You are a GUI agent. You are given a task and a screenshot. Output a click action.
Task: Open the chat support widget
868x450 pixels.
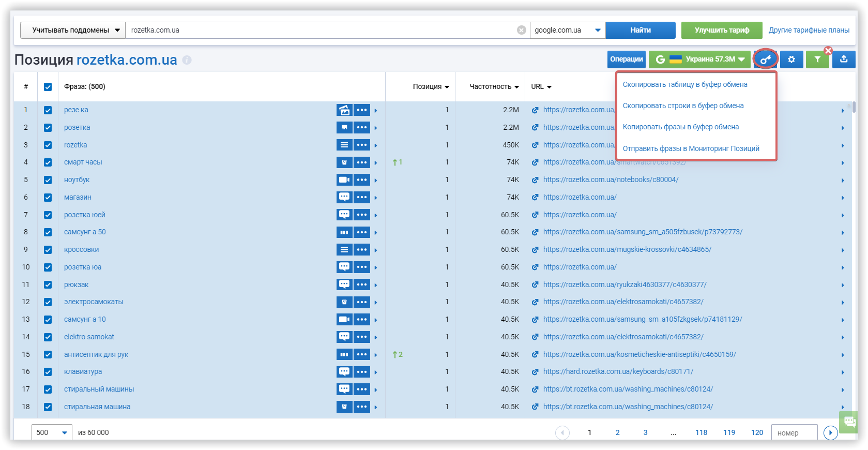[849, 422]
